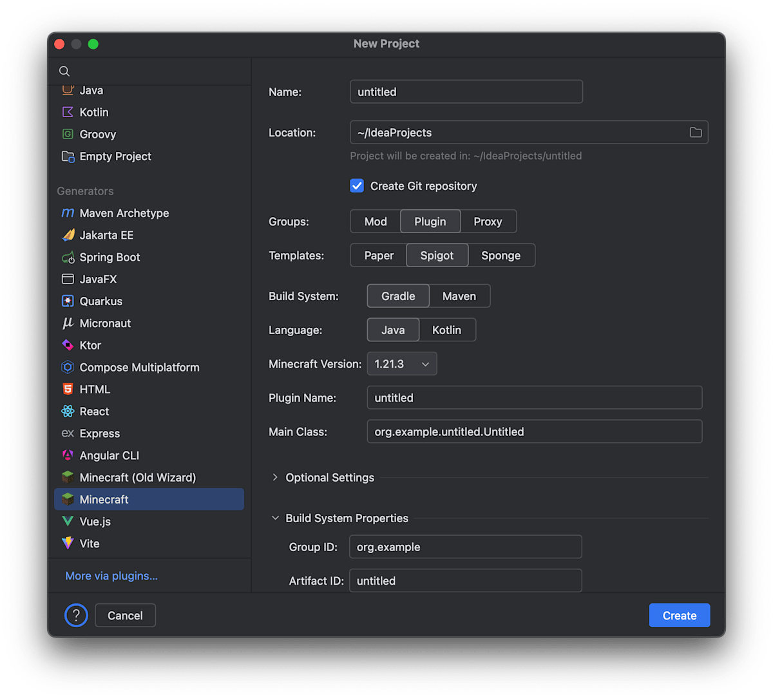Click the Minecraft (Old Wizard) grass block icon
Viewport: 773px width, 700px height.
[68, 477]
